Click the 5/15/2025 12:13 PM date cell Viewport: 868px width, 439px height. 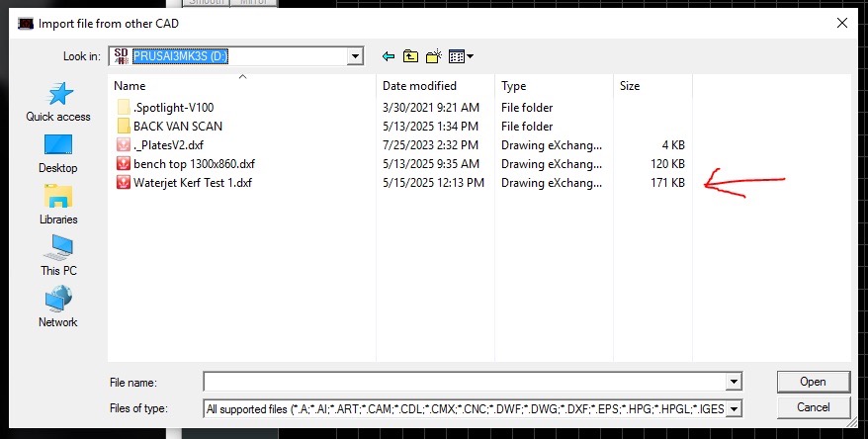tap(433, 182)
